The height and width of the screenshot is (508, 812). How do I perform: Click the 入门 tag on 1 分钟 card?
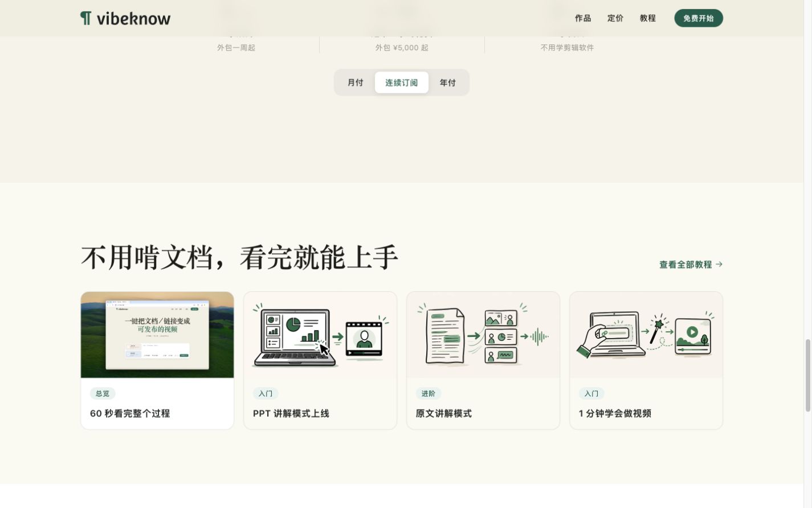591,393
